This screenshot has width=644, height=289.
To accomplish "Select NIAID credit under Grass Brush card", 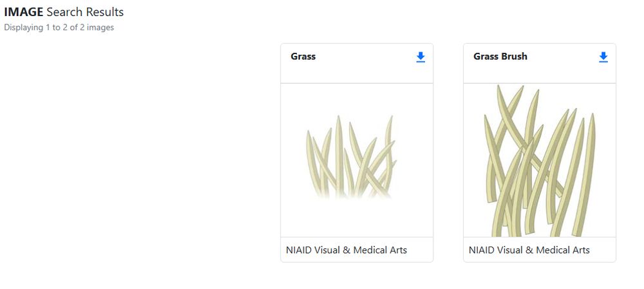I will click(x=529, y=250).
